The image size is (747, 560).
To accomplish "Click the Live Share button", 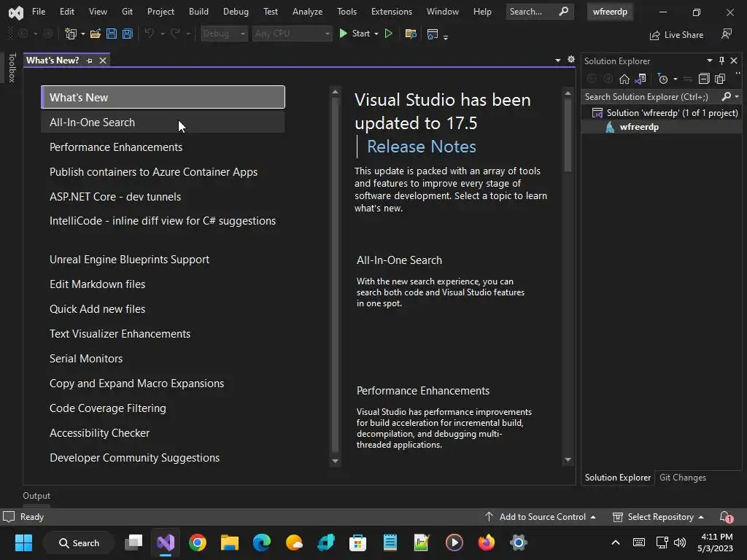I will click(x=676, y=35).
